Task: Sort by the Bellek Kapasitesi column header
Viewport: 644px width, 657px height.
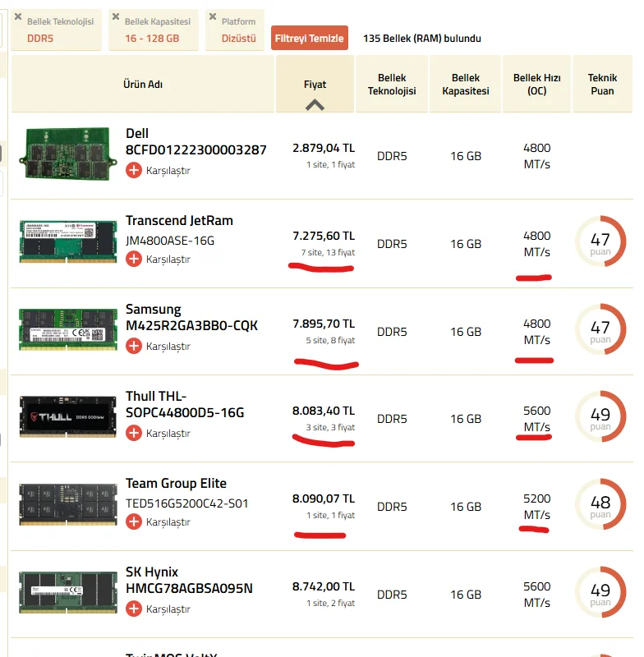Action: pos(465,85)
